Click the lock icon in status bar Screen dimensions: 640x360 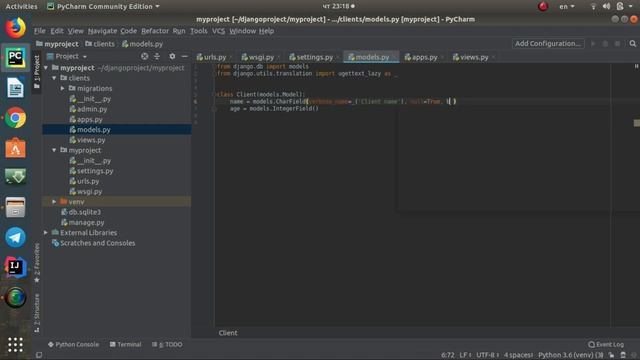pos(611,355)
